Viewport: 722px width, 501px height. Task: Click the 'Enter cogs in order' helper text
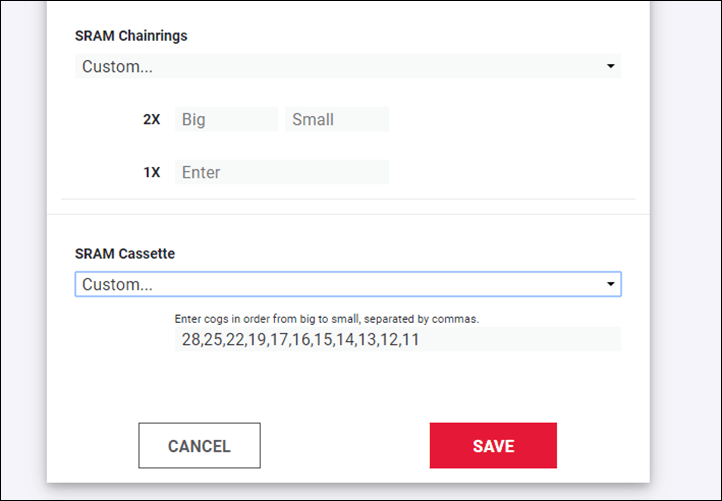tap(327, 319)
